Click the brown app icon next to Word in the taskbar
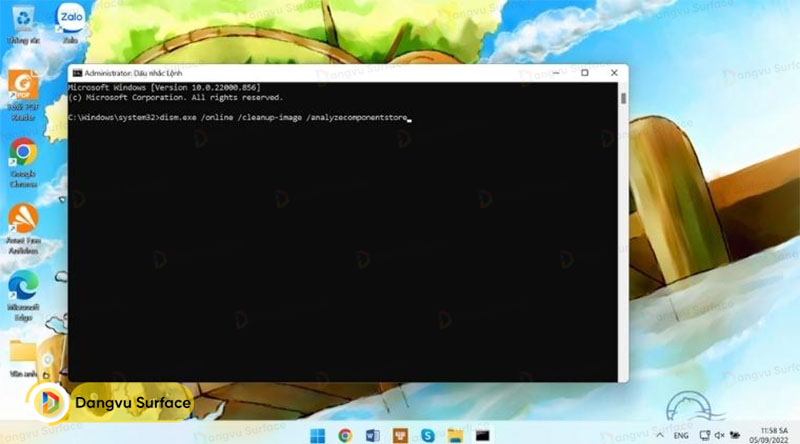The image size is (800, 444). tap(400, 435)
